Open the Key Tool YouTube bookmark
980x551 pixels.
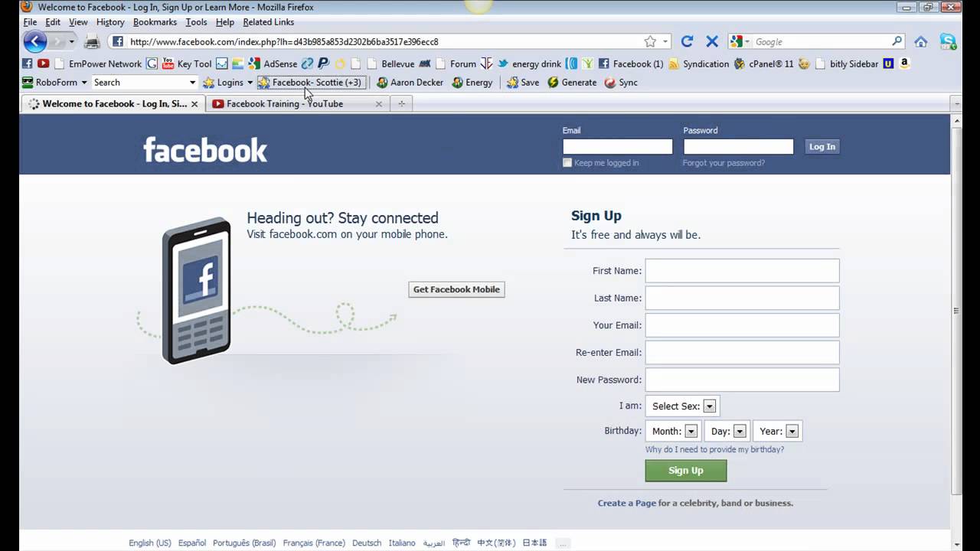[187, 64]
